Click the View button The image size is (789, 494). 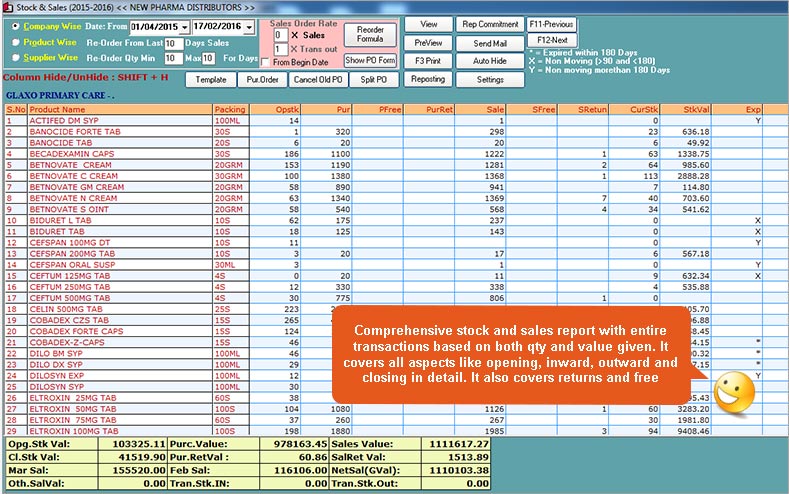[428, 24]
